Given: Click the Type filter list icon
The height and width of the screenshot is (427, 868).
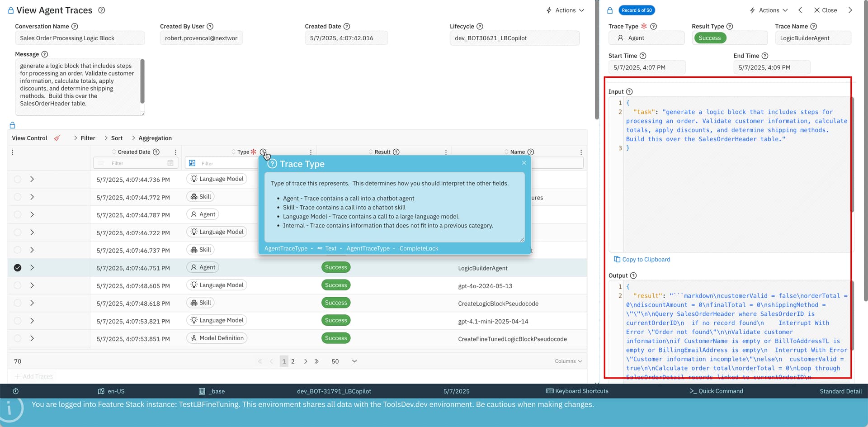Looking at the screenshot, I should 192,163.
